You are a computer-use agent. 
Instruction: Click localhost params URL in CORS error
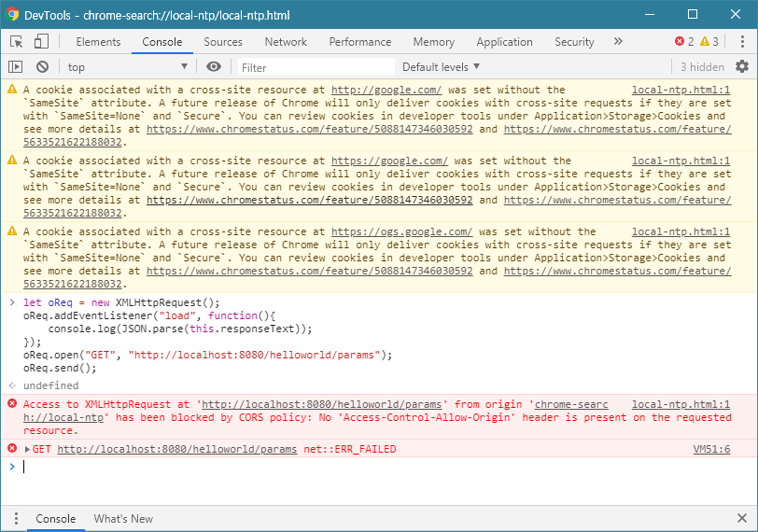click(321, 404)
